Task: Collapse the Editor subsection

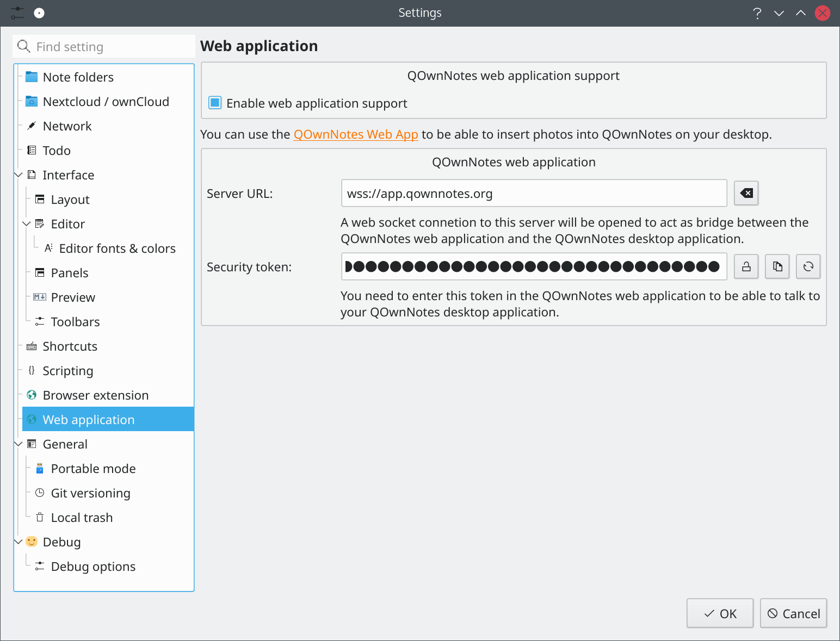Action: point(26,223)
